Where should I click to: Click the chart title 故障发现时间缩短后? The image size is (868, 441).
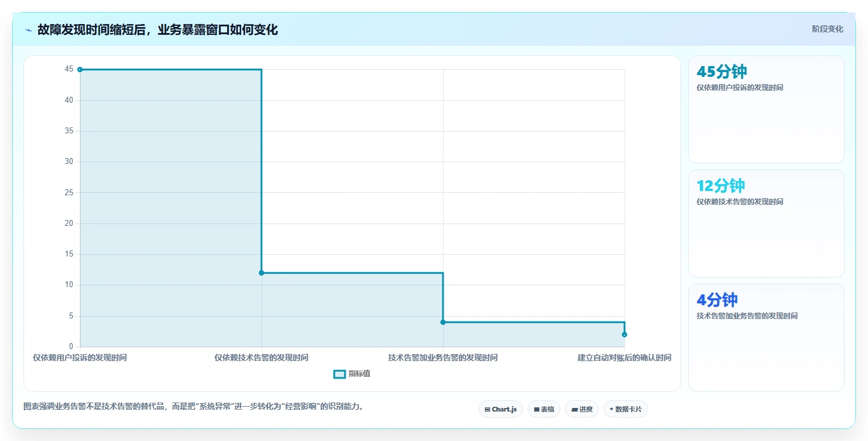coord(157,29)
